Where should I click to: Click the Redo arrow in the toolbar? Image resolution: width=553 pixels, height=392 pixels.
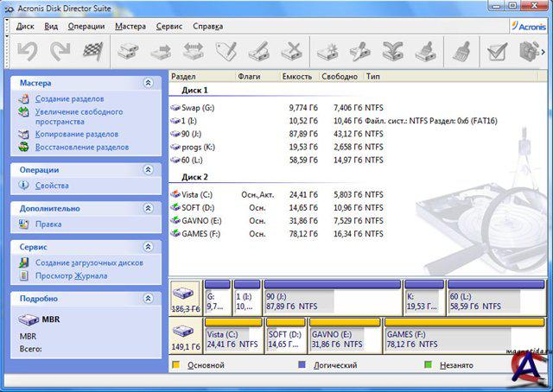[x=59, y=52]
